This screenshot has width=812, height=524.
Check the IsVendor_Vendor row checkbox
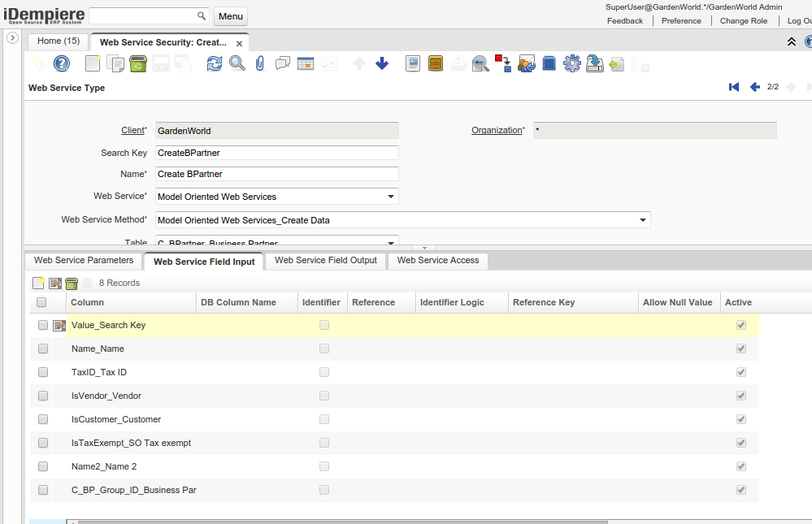coord(43,396)
